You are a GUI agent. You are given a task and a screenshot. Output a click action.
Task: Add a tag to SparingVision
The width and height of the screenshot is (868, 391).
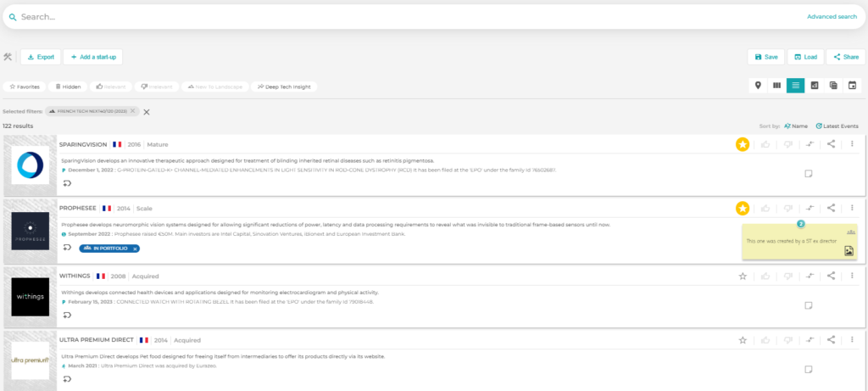coord(67,183)
